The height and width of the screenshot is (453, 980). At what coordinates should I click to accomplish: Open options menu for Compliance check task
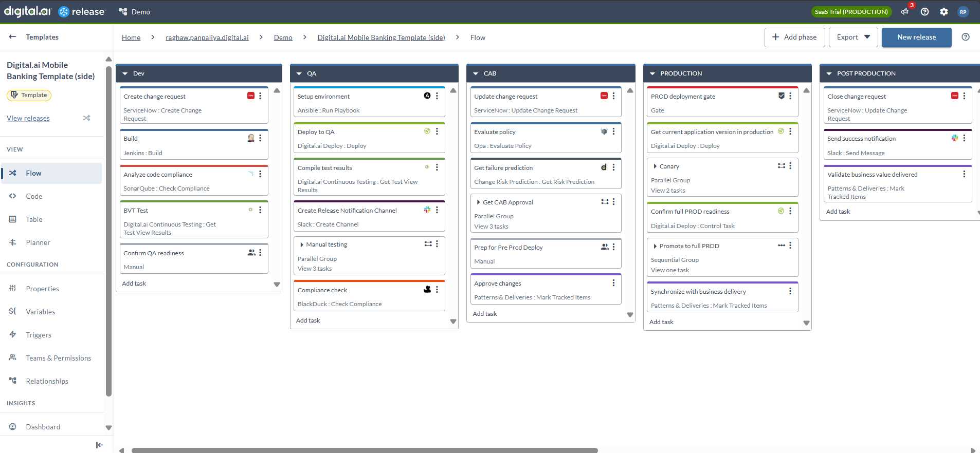(437, 290)
